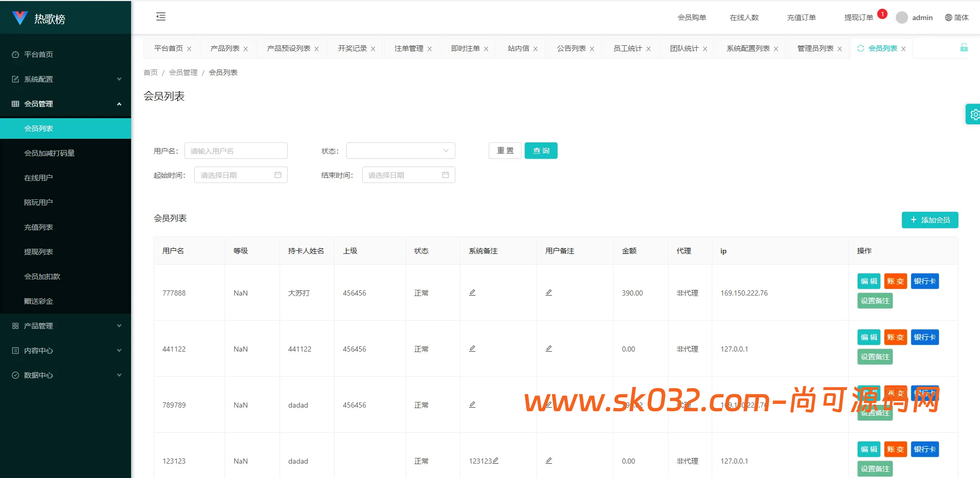This screenshot has width=980, height=478.
Task: Select 在线用户 in sidebar
Action: tap(66, 178)
